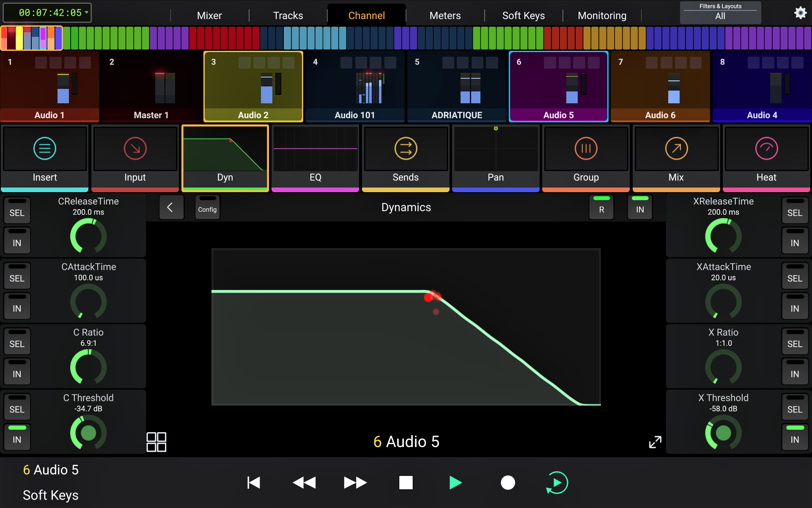The image size is (812, 508).
Task: Click the Config button
Action: 207,207
